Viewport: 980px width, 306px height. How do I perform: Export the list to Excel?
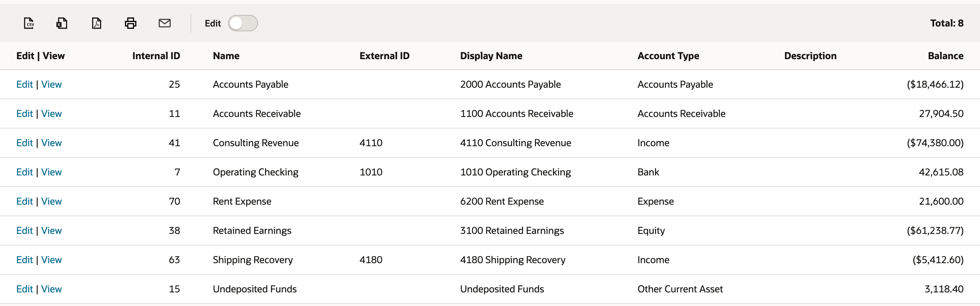point(62,23)
